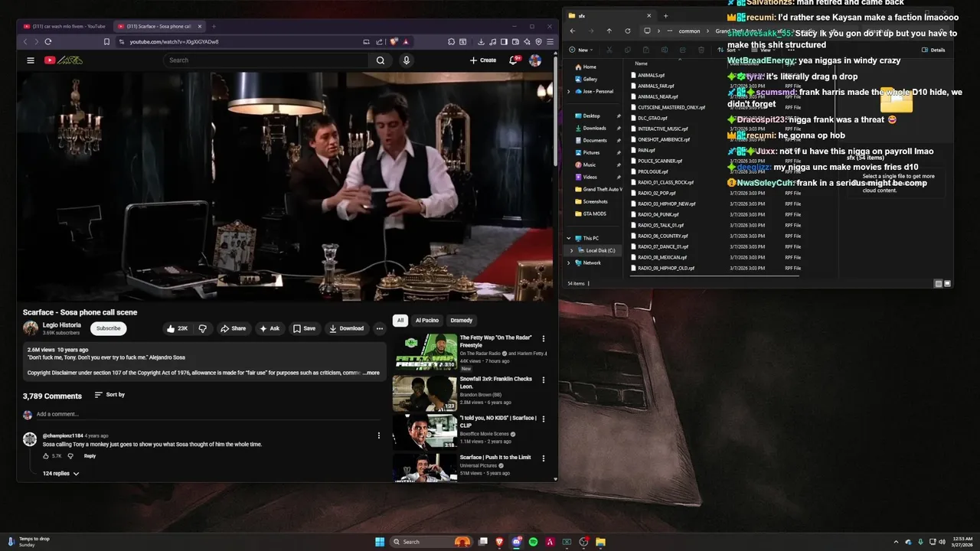Open the Brave Shields lion icon
Image resolution: width=980 pixels, height=551 pixels.
pos(394,41)
